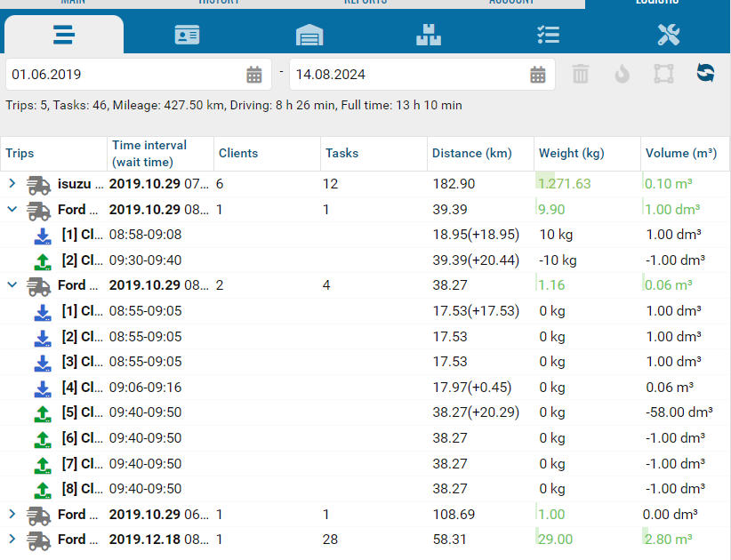Click the flame icon in toolbar
Image resolution: width=731 pixels, height=560 pixels.
coord(622,74)
